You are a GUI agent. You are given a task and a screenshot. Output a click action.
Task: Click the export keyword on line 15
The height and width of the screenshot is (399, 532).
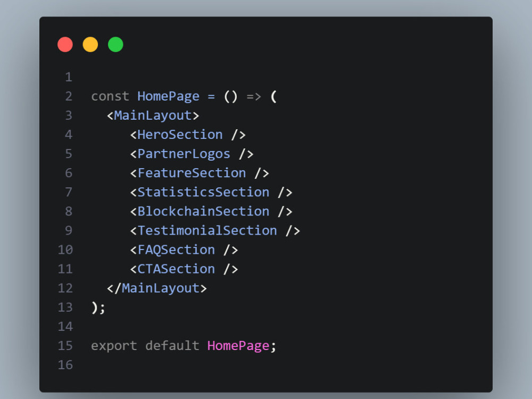(114, 346)
